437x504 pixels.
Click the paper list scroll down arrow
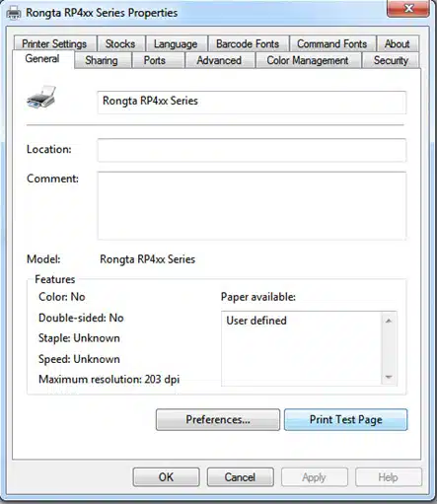pos(389,377)
